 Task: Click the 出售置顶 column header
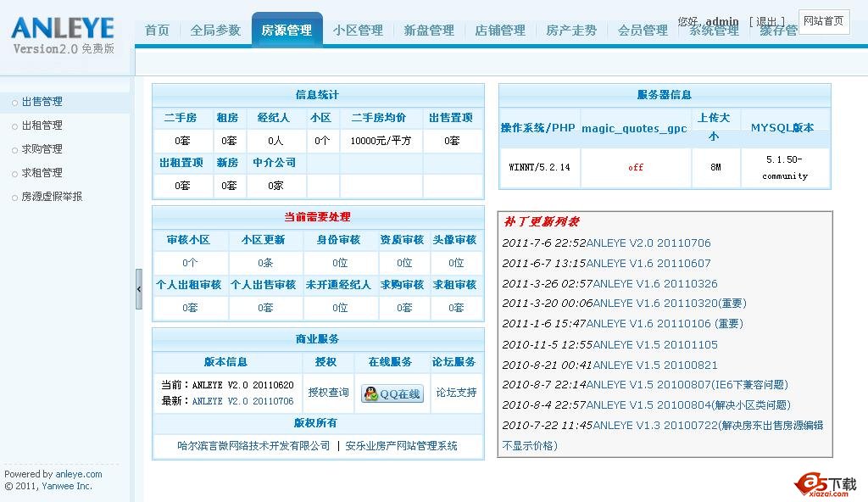451,118
